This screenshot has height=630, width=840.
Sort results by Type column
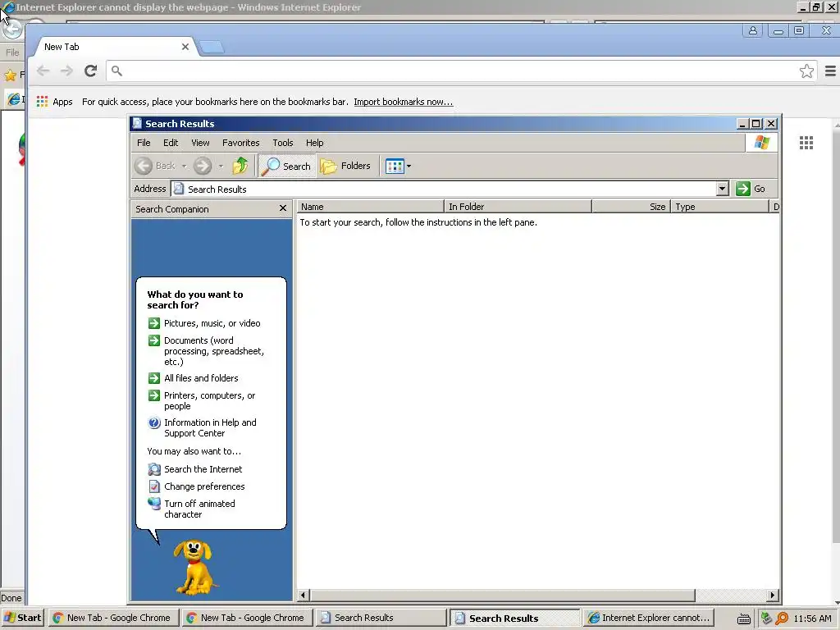[x=719, y=206]
